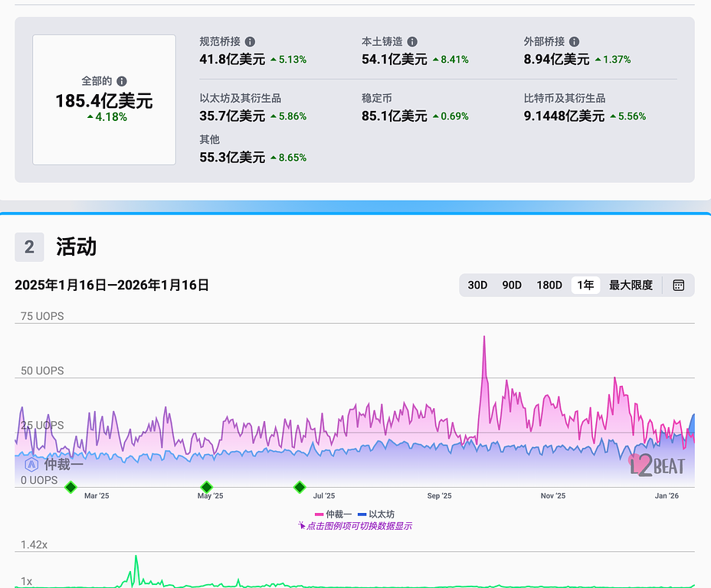Image resolution: width=711 pixels, height=588 pixels.
Task: Click the green diamond marker near May '25
Action: (206, 487)
